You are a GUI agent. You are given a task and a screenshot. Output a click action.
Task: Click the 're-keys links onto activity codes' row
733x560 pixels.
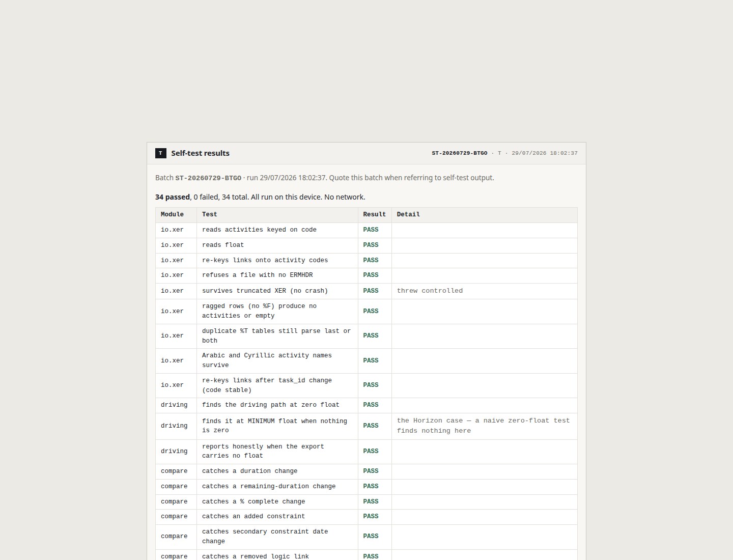point(366,261)
